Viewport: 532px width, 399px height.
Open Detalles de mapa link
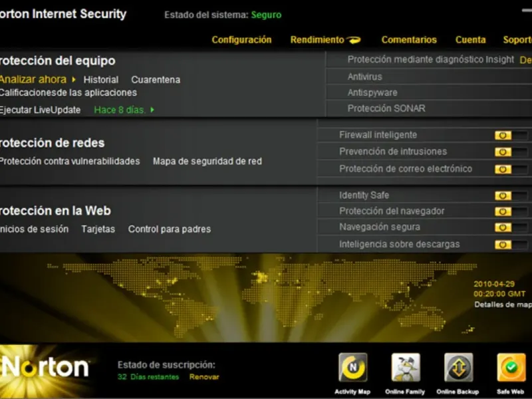tap(503, 305)
